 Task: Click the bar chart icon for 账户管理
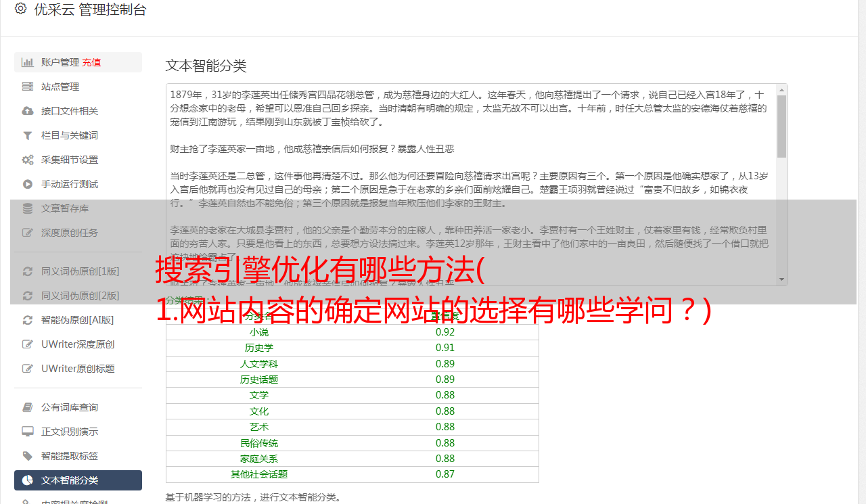(x=28, y=62)
